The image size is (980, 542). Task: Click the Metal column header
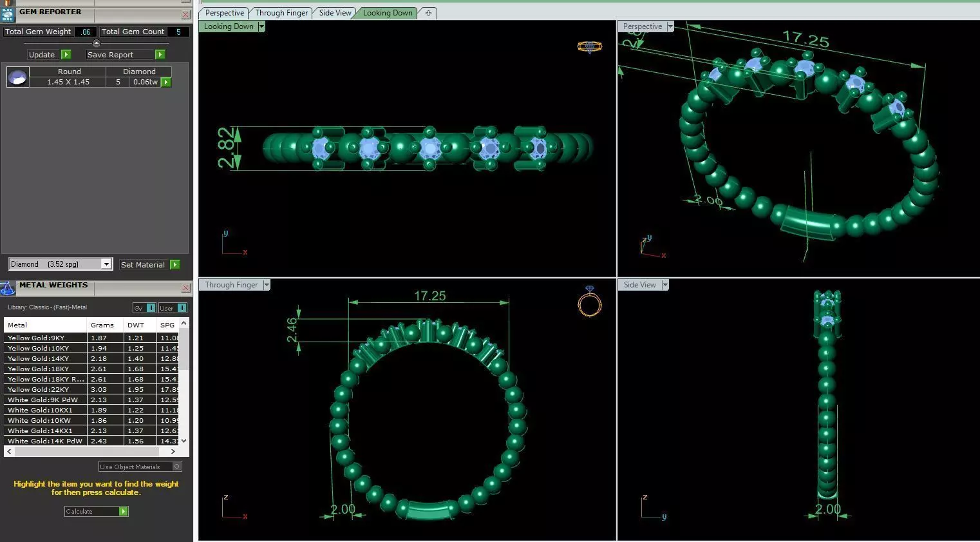pos(45,325)
